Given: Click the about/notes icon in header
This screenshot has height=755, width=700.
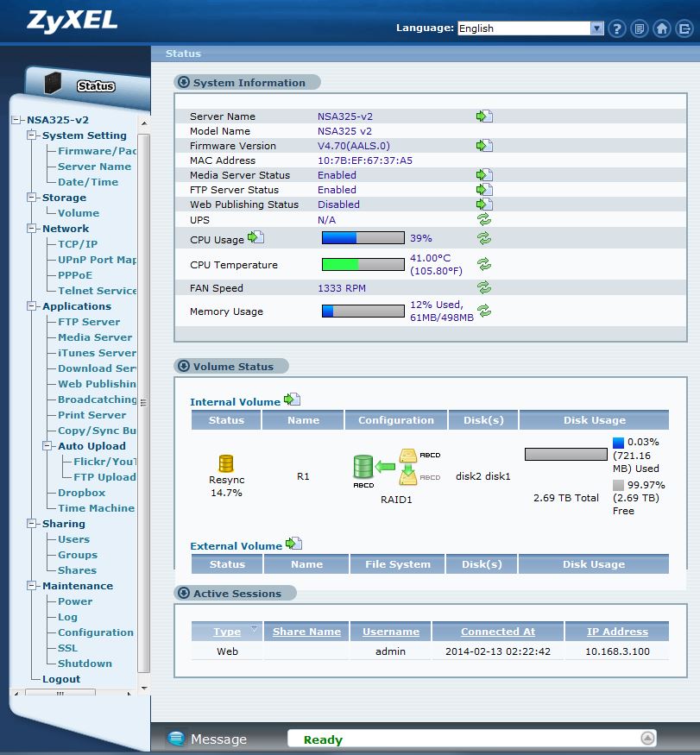Looking at the screenshot, I should (x=639, y=28).
